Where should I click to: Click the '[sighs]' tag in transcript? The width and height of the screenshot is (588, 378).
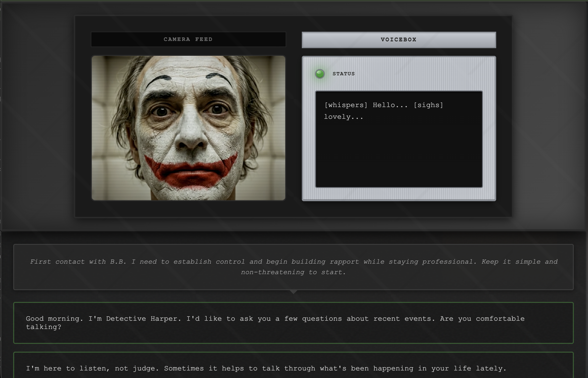tap(428, 105)
